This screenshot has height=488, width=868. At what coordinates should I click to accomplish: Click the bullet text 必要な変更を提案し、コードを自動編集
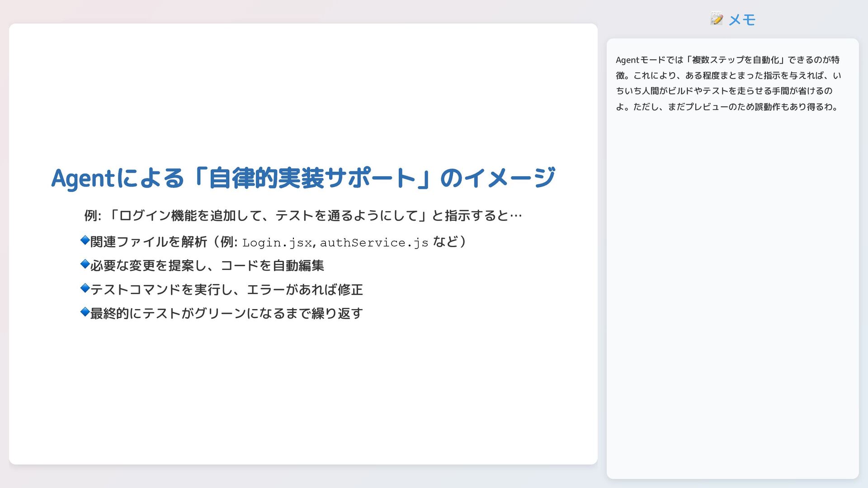(206, 266)
